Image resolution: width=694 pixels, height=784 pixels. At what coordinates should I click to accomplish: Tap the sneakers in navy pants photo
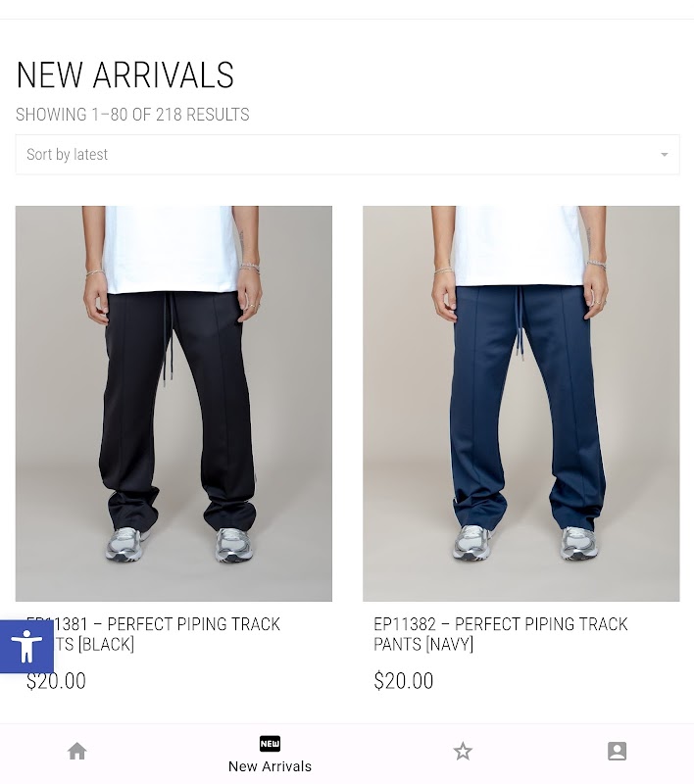tap(525, 543)
